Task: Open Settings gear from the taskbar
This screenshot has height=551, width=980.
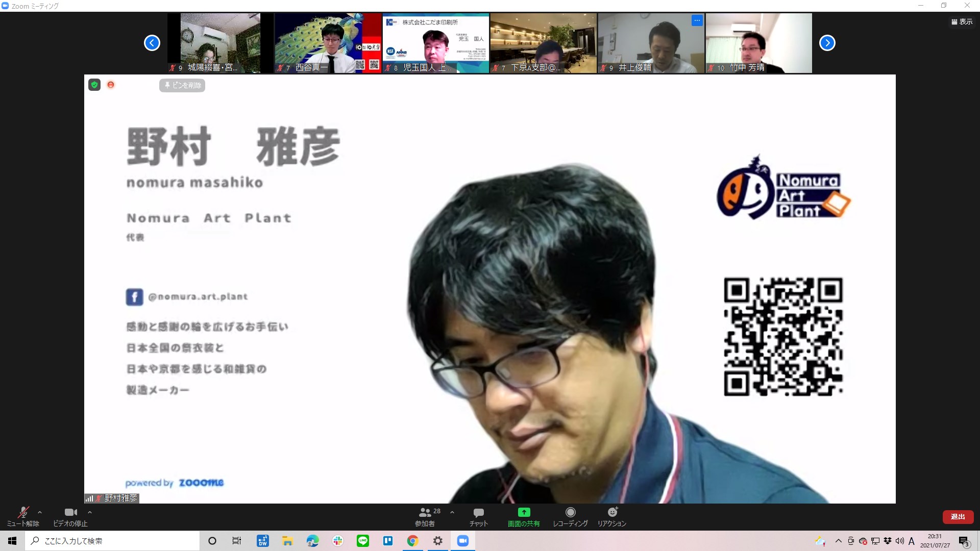Action: click(x=437, y=541)
